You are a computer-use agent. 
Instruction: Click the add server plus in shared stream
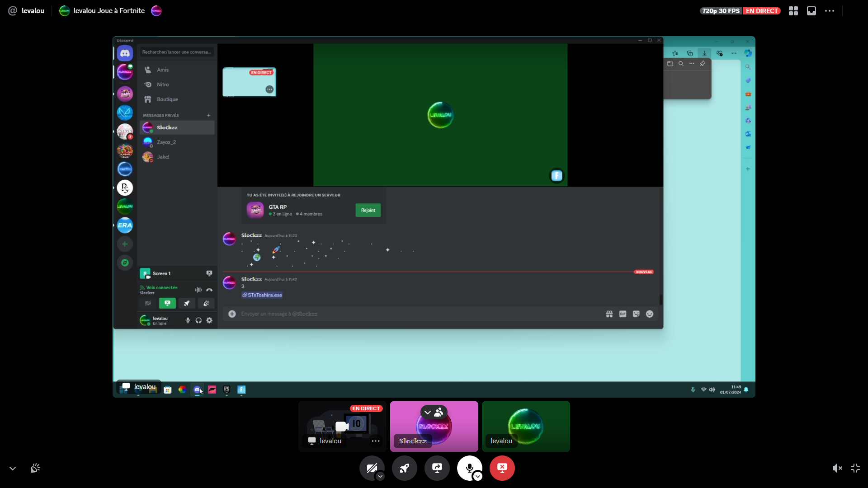pos(125,244)
